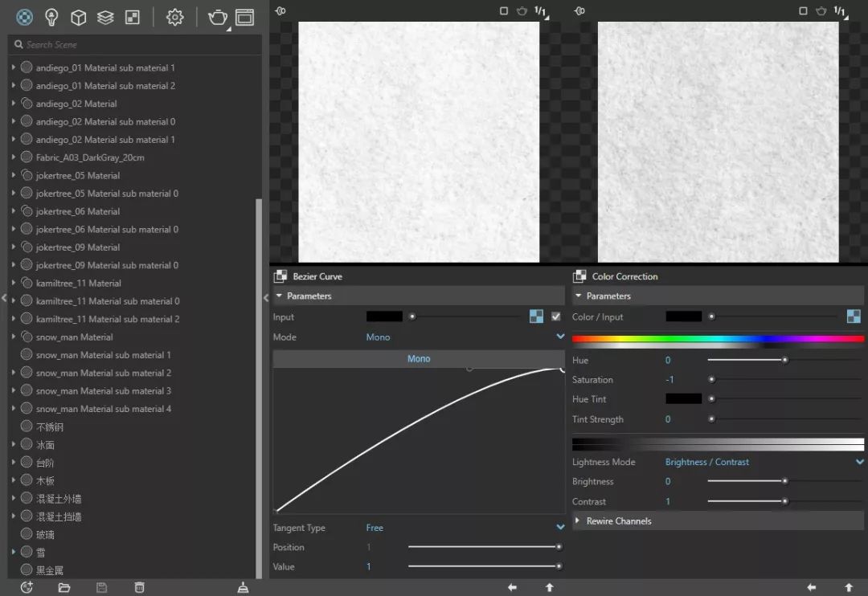Click the broom purge unused materials icon
Viewport: 868px width, 596px height.
point(243,587)
